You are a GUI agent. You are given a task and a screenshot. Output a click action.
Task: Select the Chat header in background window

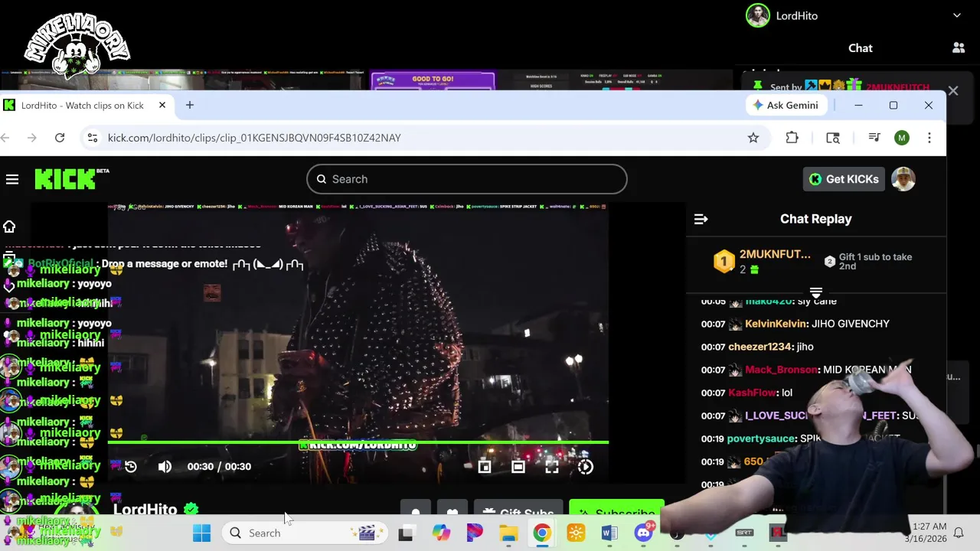click(x=861, y=48)
